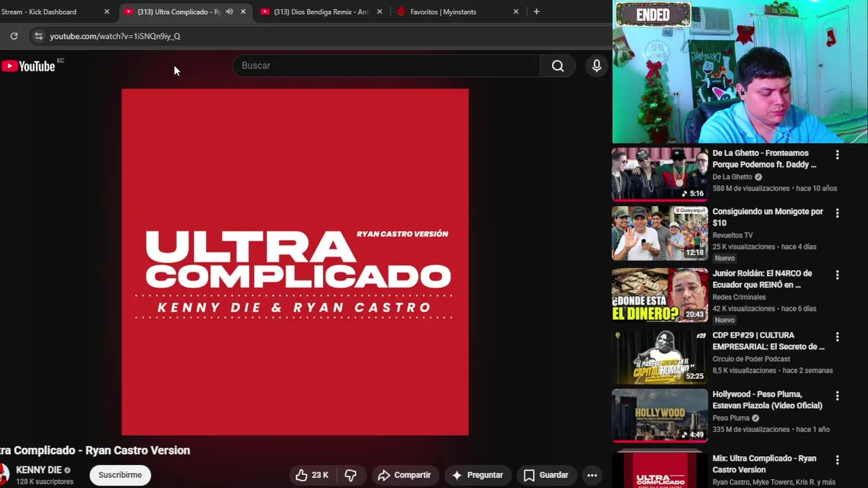Viewport: 868px width, 488px height.
Task: Subscribe with Suscribirme button
Action: [120, 475]
